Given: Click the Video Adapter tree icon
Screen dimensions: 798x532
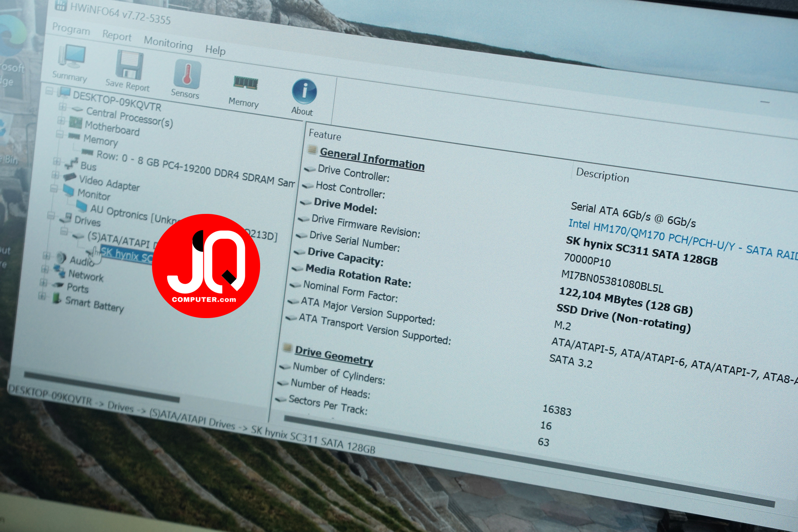Looking at the screenshot, I should coord(69,177).
